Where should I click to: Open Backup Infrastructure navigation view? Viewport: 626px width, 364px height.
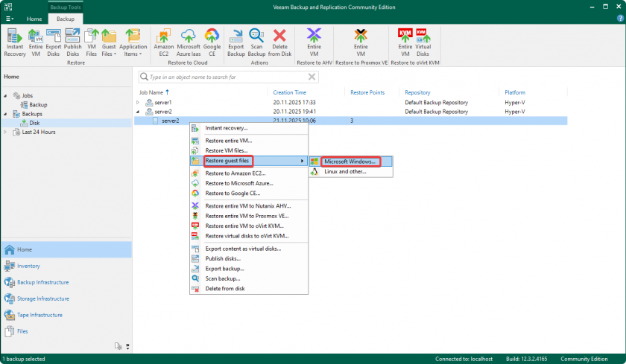coord(42,282)
